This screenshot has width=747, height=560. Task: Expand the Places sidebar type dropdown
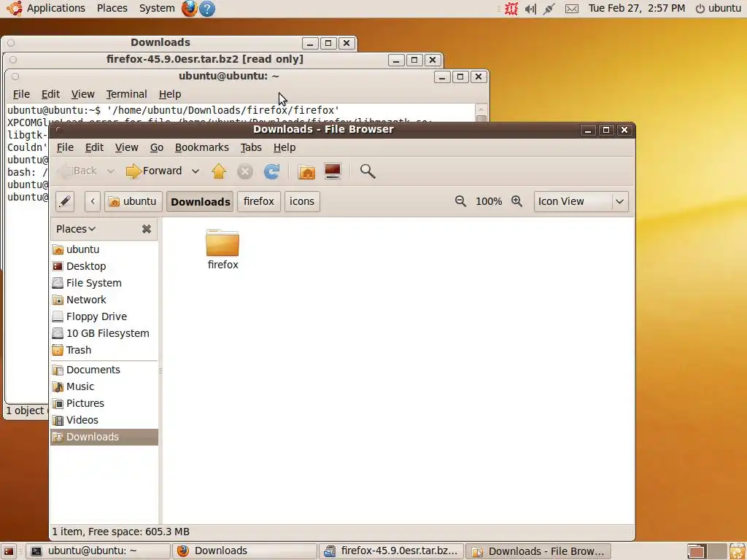[x=76, y=229]
